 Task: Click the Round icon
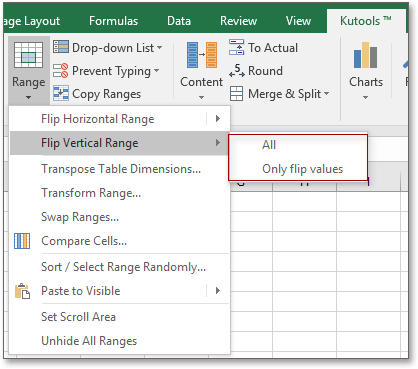pos(237,70)
